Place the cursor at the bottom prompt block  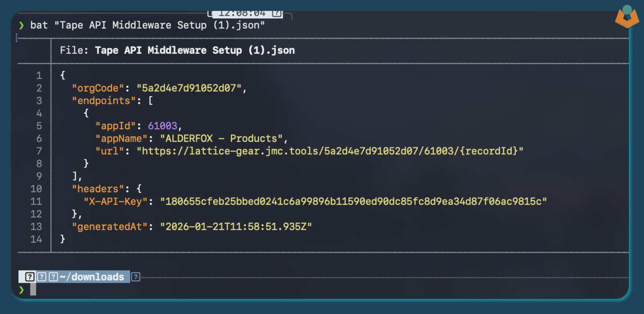tap(33, 290)
